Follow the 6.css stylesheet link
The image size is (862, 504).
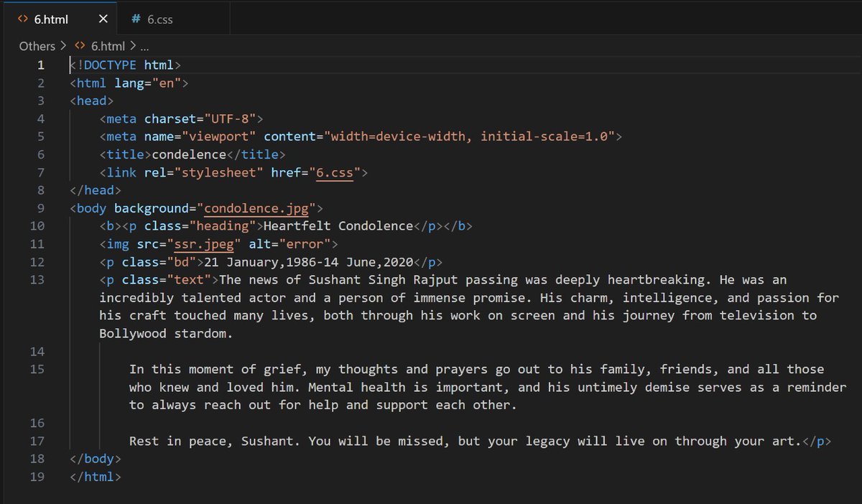(x=335, y=172)
